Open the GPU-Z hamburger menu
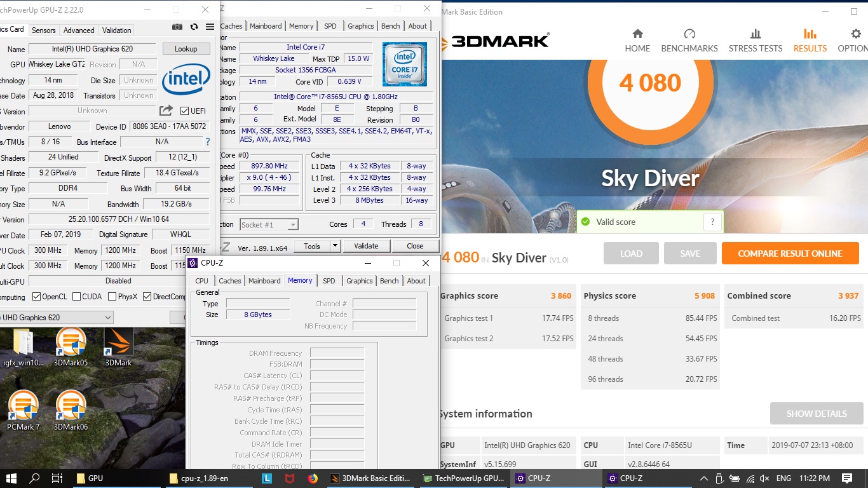This screenshot has height=488, width=868. click(x=210, y=27)
